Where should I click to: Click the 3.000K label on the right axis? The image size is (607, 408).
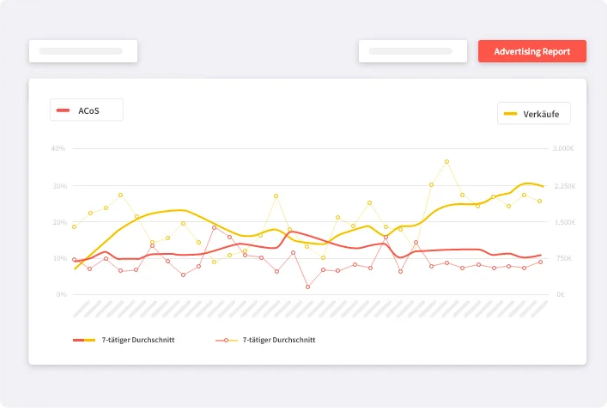coord(563,148)
